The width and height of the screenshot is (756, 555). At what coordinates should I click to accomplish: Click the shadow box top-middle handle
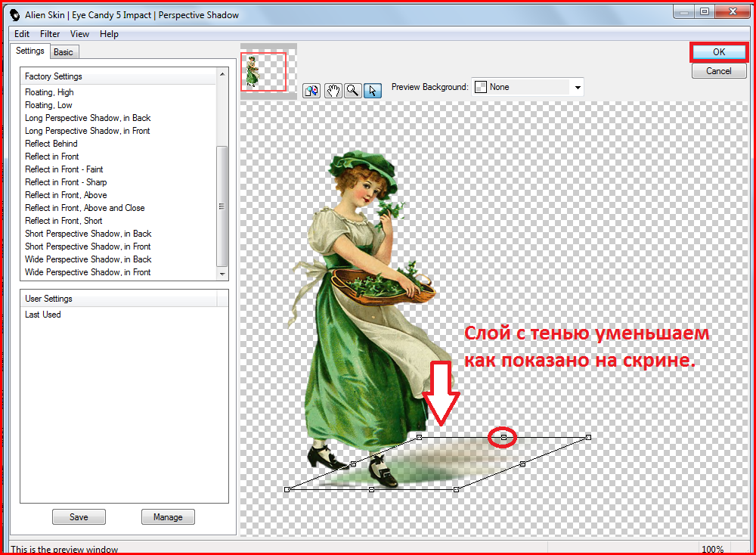[503, 437]
